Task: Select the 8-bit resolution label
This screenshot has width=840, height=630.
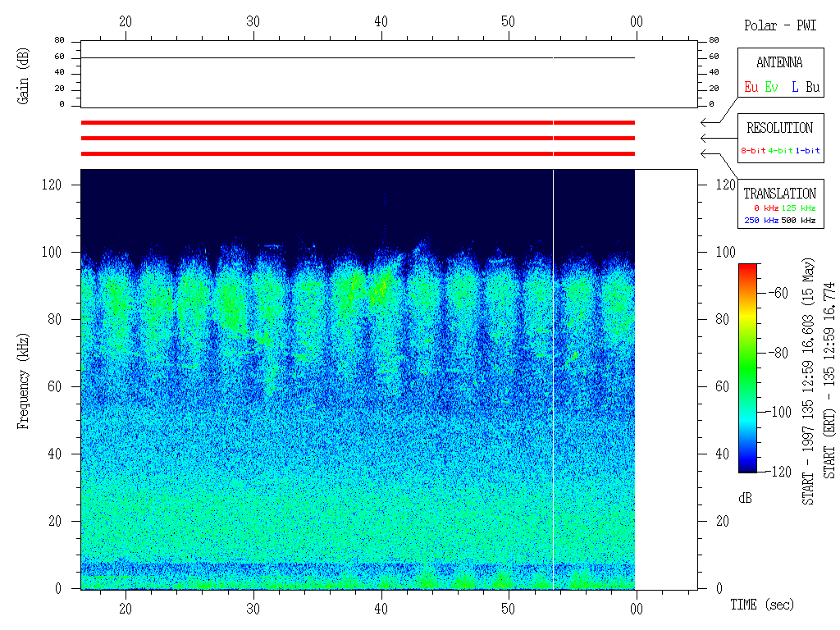Action: point(753,151)
